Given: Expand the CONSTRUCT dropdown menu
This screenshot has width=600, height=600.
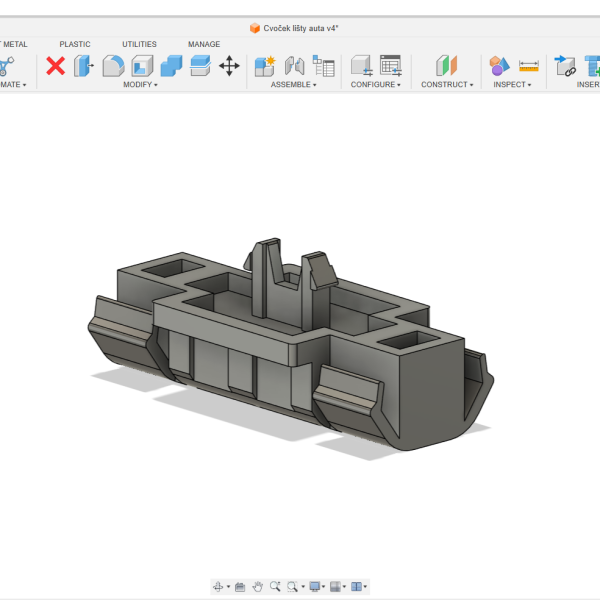Looking at the screenshot, I should (x=447, y=85).
